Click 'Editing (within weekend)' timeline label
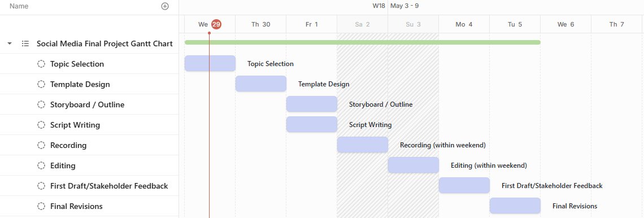The width and height of the screenshot is (644, 218). [x=489, y=165]
